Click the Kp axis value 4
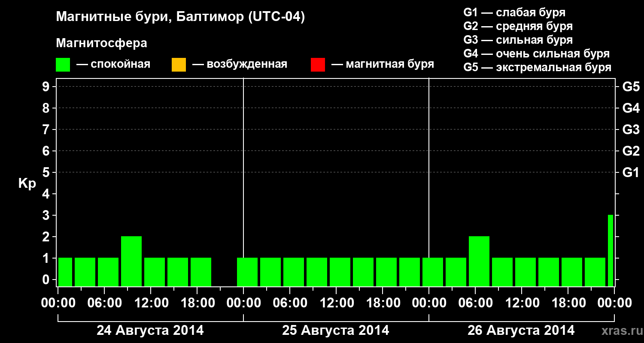 pos(47,194)
